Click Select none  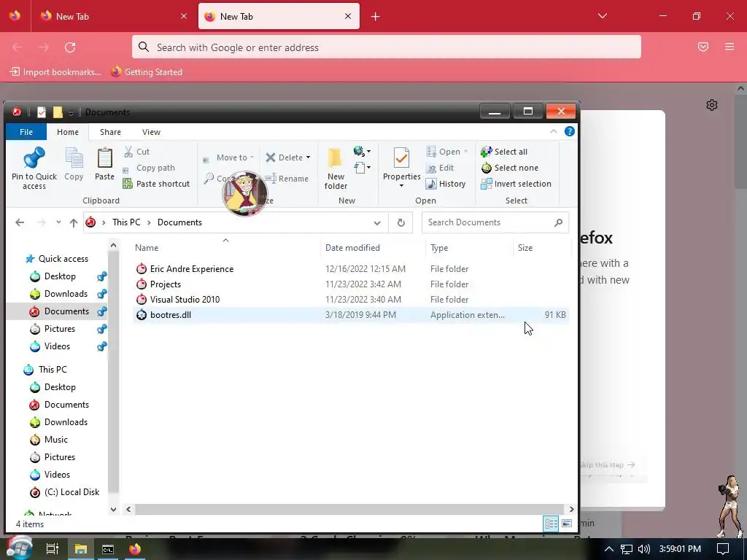click(x=509, y=168)
